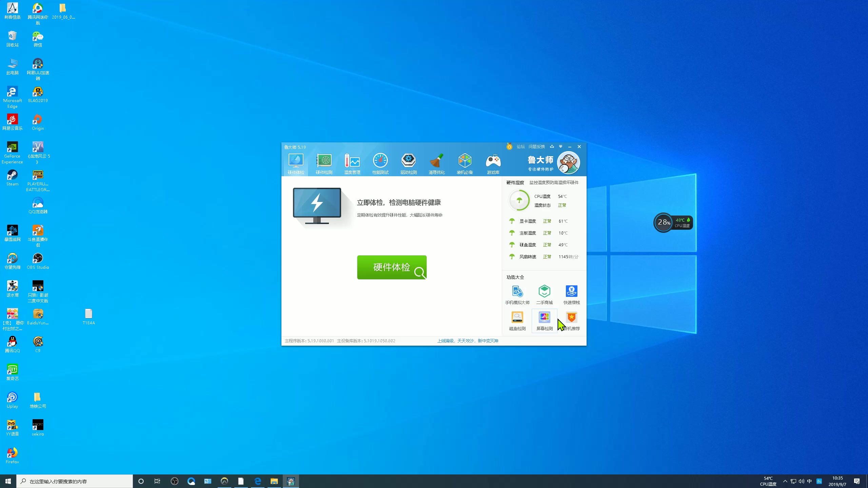Select 清理优化 cleanup optimization icon
The width and height of the screenshot is (868, 488).
pyautogui.click(x=437, y=163)
